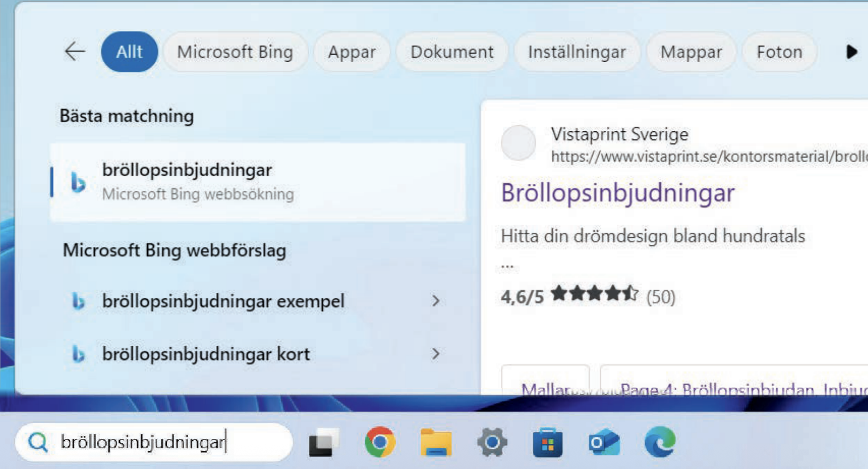Click the Bing icon next to 'bröllopsinbjudningar kort'

coord(79,354)
